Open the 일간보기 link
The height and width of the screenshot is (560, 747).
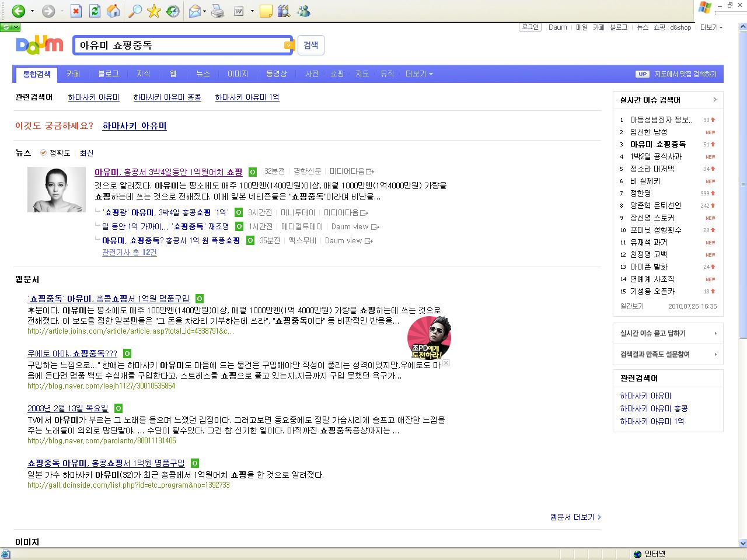pos(632,306)
